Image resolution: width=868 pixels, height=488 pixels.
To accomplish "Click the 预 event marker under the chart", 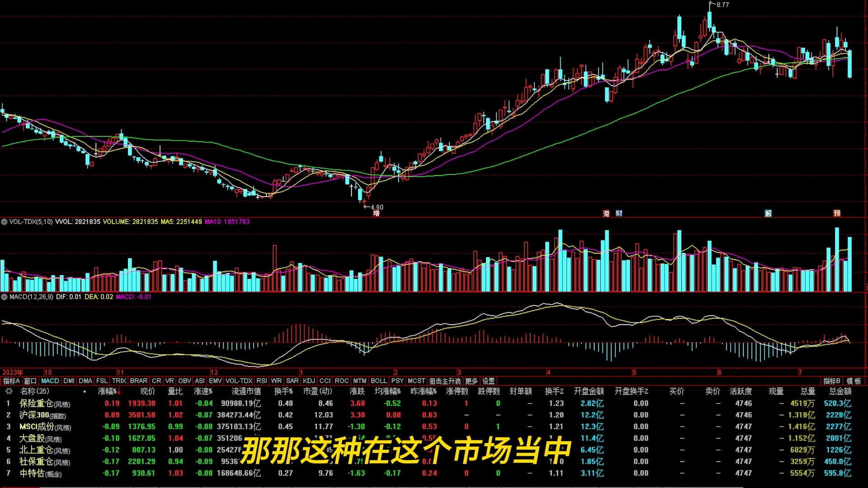I will [837, 213].
